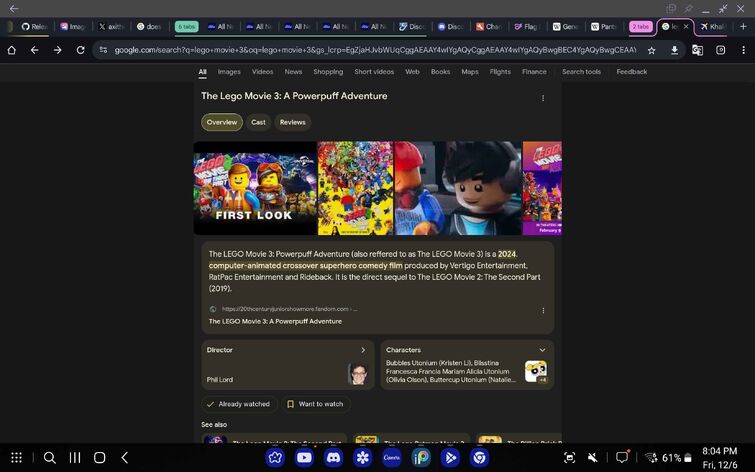Open Search tools
This screenshot has height=472, width=755.
pos(582,72)
